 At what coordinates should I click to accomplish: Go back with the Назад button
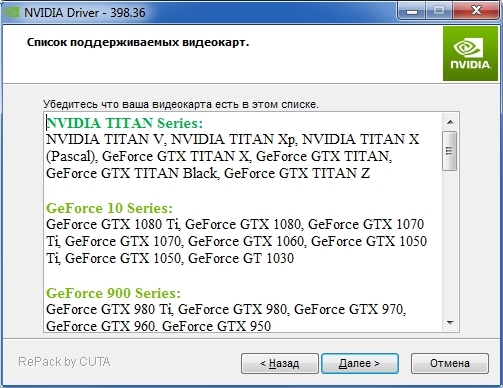(280, 363)
